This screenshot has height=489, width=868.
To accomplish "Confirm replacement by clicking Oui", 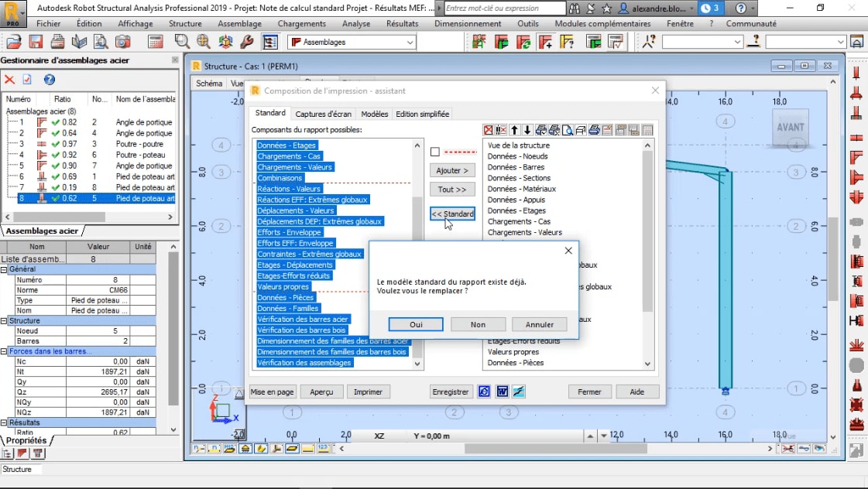I will tap(416, 325).
